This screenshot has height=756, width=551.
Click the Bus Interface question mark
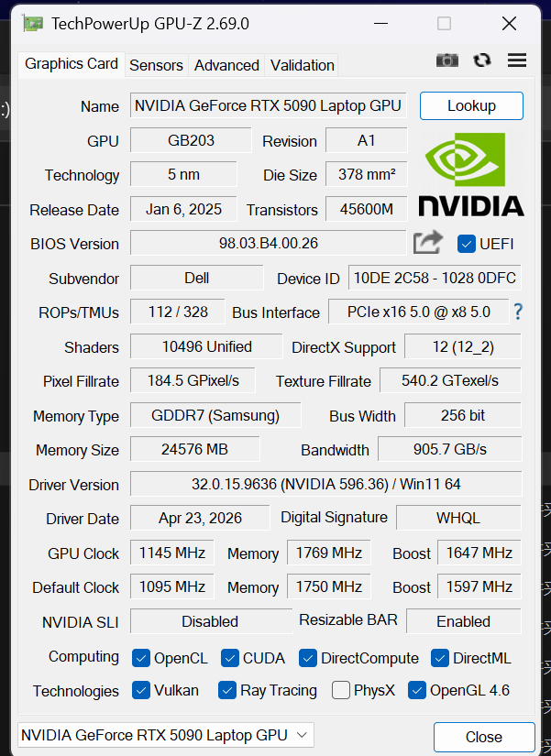(x=518, y=312)
